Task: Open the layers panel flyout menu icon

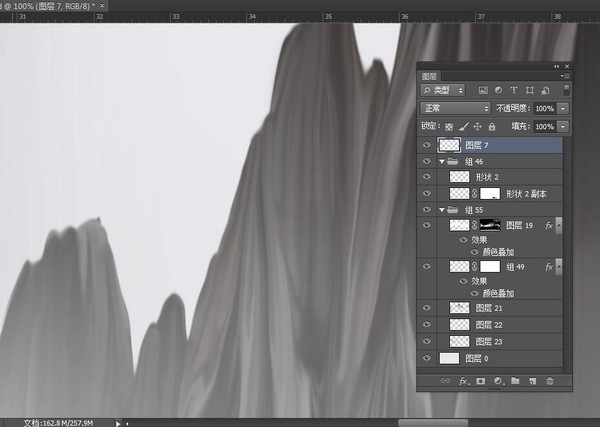Action: point(565,76)
